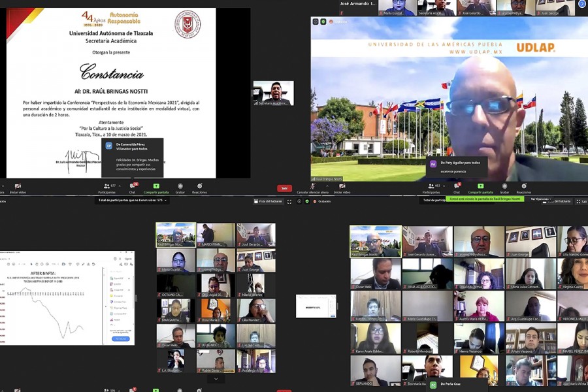588x392 pixels.
Task: Click green shield overlaid on the UDLAP video
Action: coord(323,22)
